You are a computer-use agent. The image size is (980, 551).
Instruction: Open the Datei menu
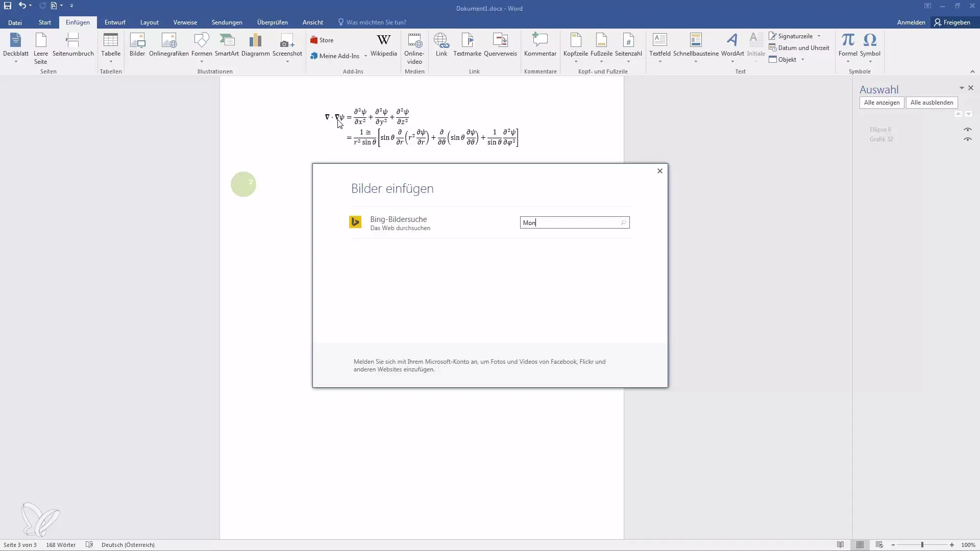click(15, 22)
